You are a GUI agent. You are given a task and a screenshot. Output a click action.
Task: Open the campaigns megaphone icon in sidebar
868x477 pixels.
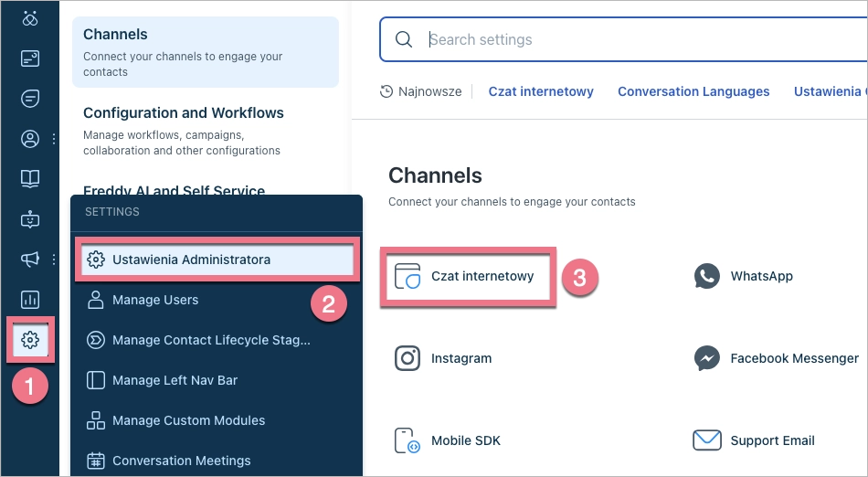point(30,259)
